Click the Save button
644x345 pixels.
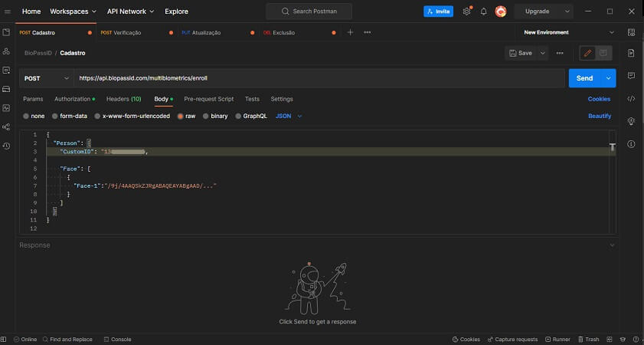click(521, 53)
